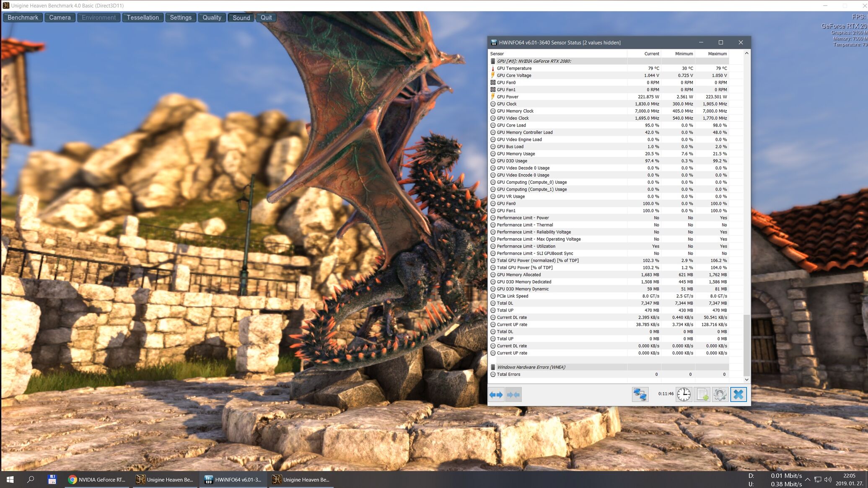
Task: Open HWiNFO sensor settings gear icon
Action: [720, 395]
